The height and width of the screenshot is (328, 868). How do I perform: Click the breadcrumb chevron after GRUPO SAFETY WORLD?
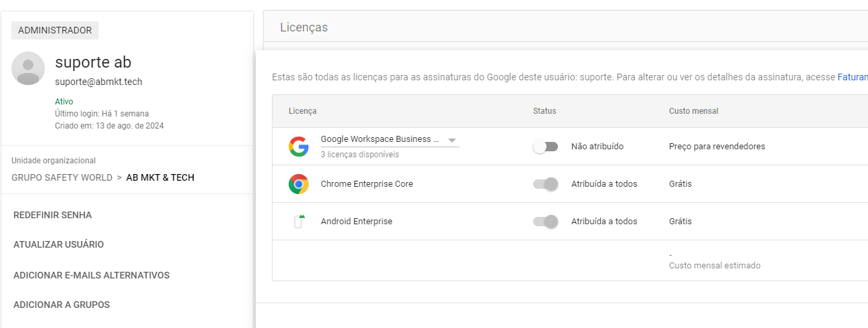click(119, 177)
